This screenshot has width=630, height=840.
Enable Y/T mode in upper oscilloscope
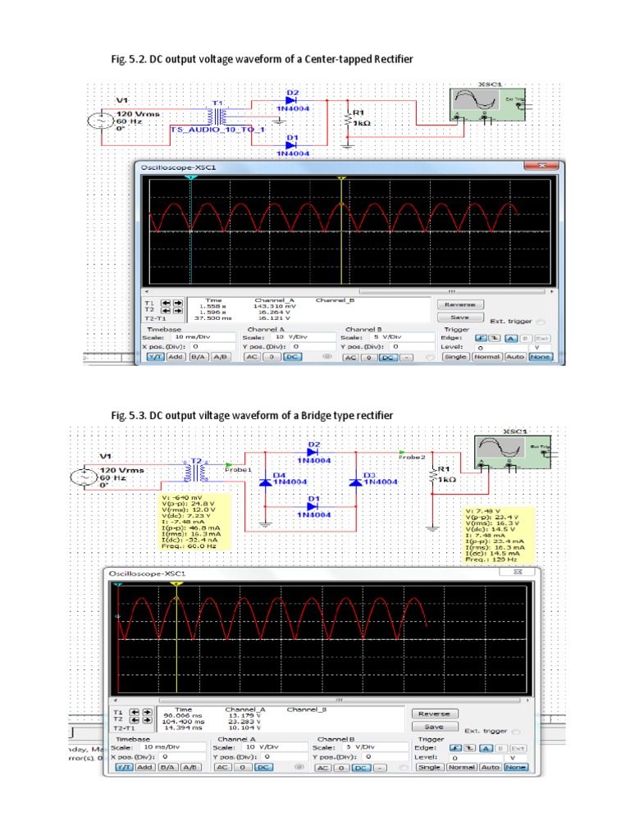pyautogui.click(x=155, y=357)
